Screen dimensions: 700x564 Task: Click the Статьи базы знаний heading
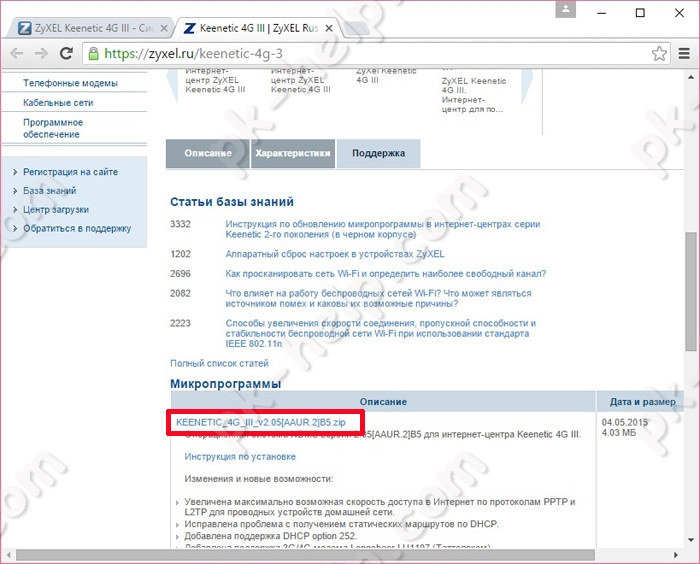click(232, 202)
